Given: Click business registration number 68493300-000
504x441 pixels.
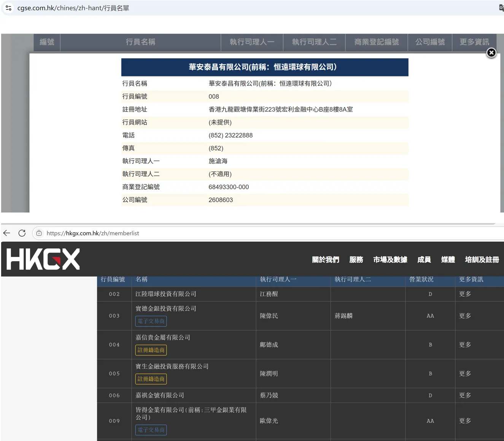Looking at the screenshot, I should point(229,187).
